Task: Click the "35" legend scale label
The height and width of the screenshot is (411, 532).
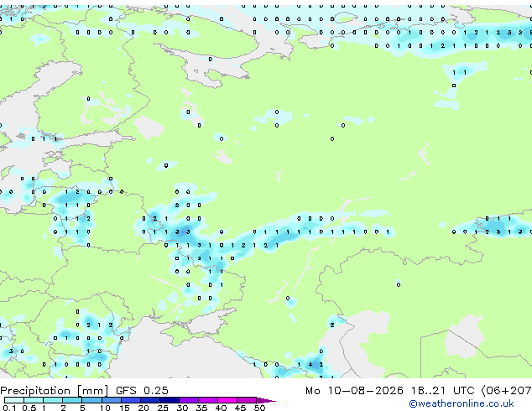Action: click(x=201, y=408)
